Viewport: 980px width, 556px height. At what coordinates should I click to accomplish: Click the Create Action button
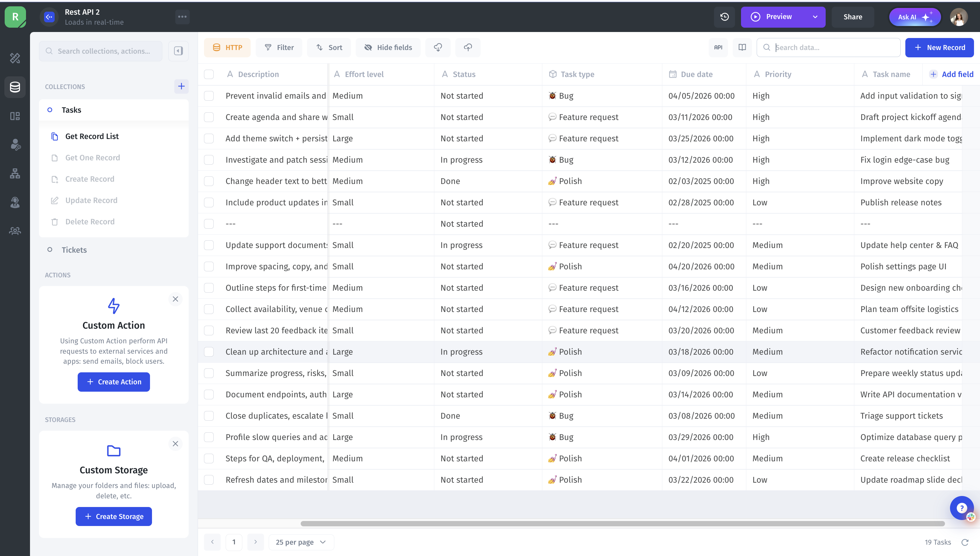[114, 382]
